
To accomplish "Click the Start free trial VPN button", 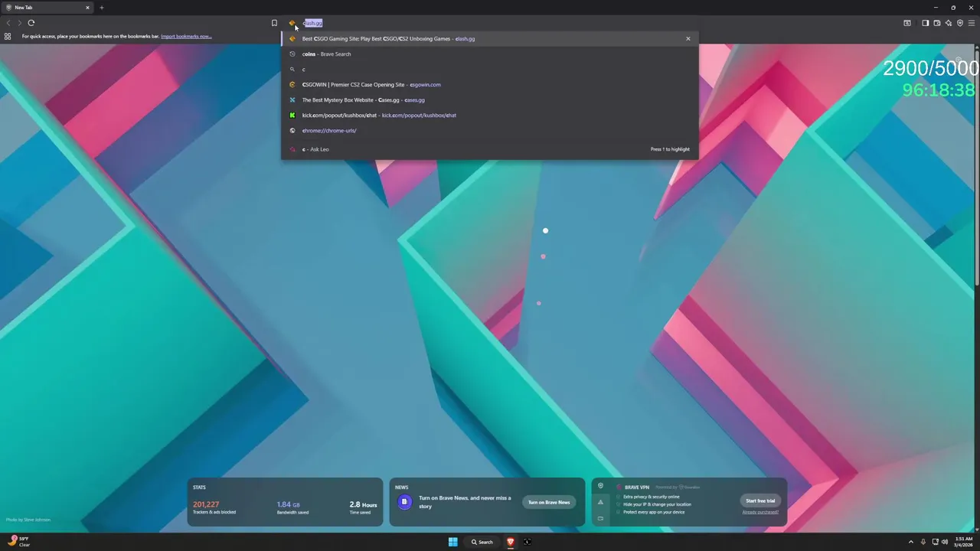I will 760,500.
